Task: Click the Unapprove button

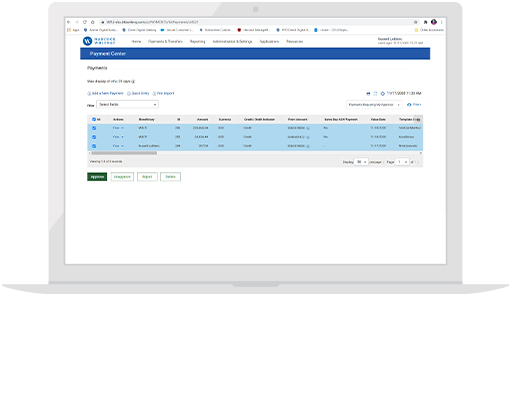Action: (122, 177)
